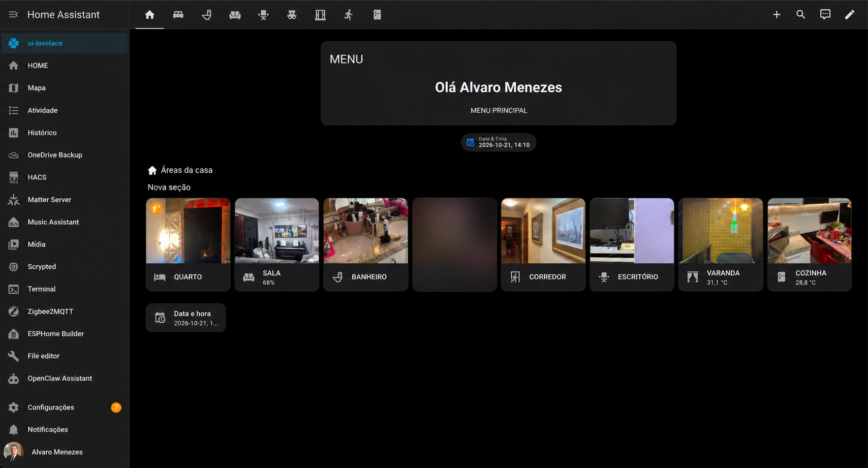Click the Zigbee2MQTT icon

(14, 311)
